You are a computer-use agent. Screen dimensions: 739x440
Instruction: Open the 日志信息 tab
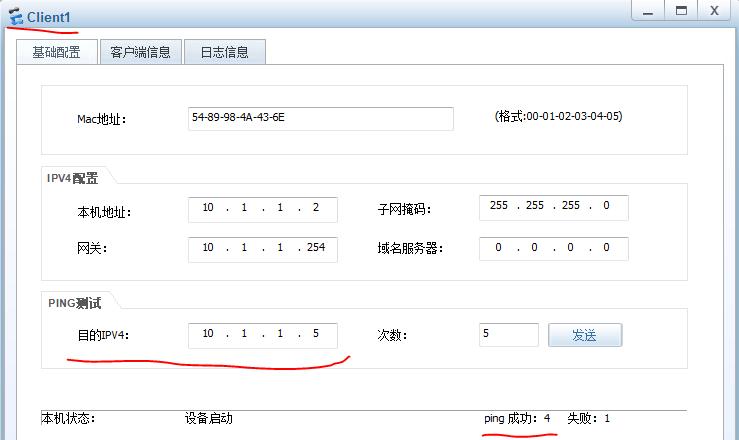click(224, 52)
